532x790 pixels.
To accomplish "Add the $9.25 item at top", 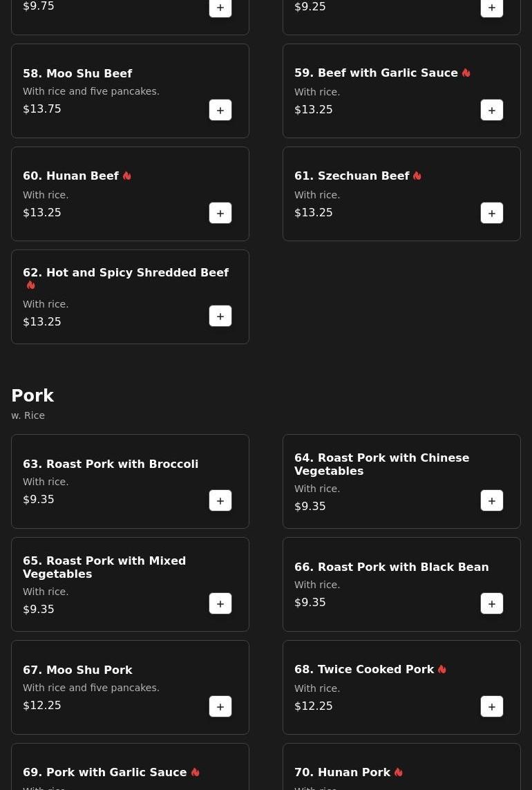I will (492, 8).
